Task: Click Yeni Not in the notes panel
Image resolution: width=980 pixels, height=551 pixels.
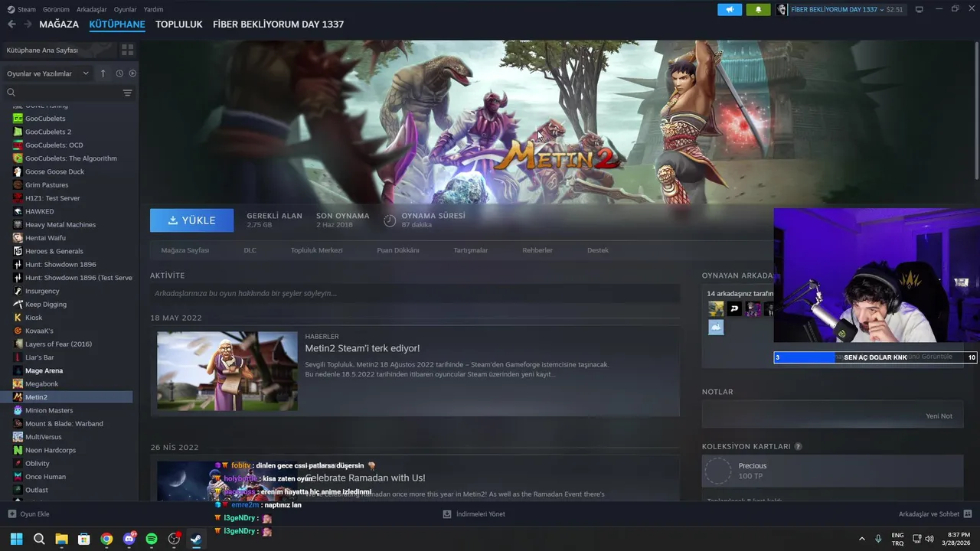Action: click(x=939, y=416)
